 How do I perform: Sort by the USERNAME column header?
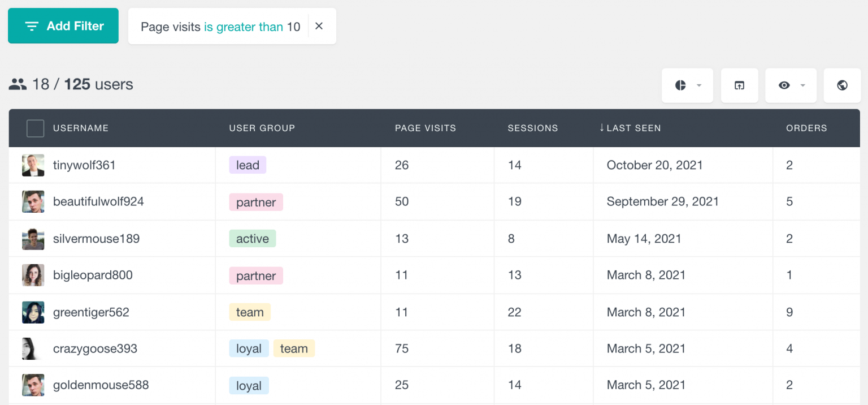click(80, 128)
